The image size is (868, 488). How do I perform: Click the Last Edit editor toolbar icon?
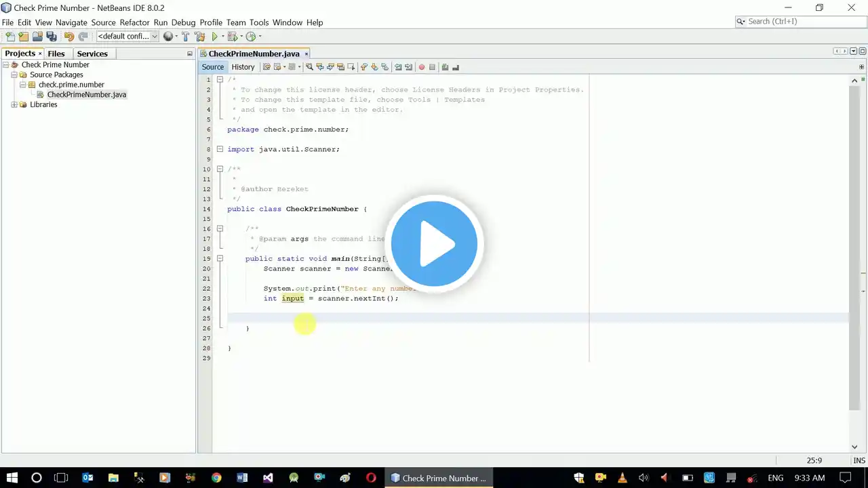[267, 67]
